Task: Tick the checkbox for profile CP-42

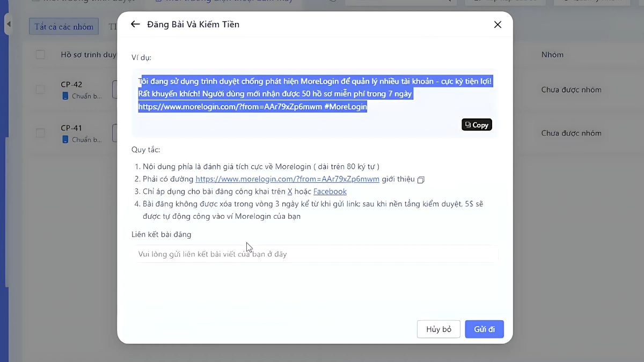Action: tap(40, 90)
